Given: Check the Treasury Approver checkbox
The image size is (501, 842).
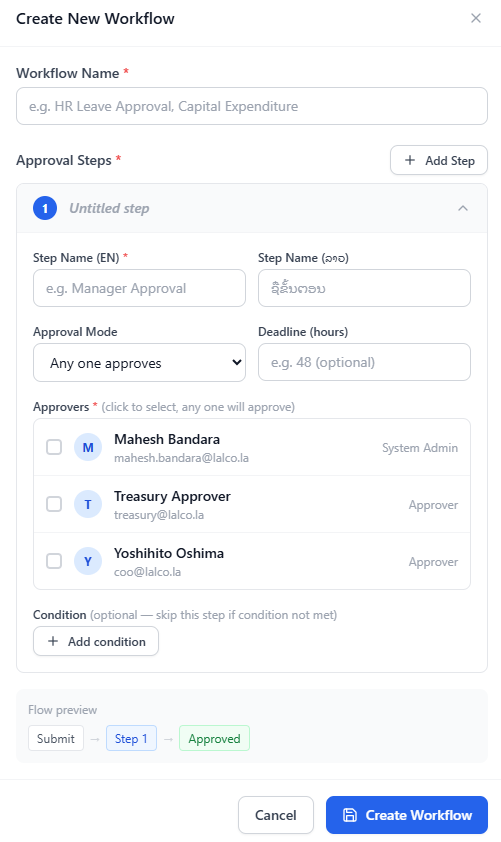Looking at the screenshot, I should click(x=54, y=504).
